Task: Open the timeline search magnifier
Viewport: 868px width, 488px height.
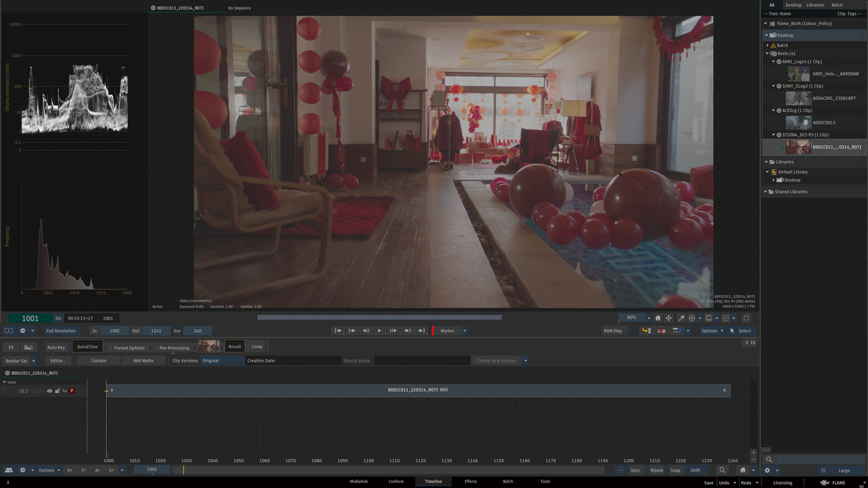Action: pos(722,470)
